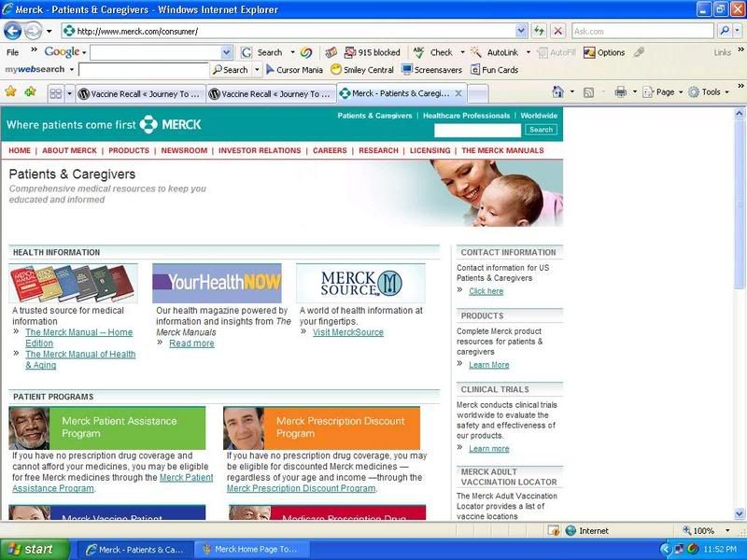Open THE MERCK MANUALS navigation item
Viewport: 747px width, 560px height.
(x=502, y=150)
